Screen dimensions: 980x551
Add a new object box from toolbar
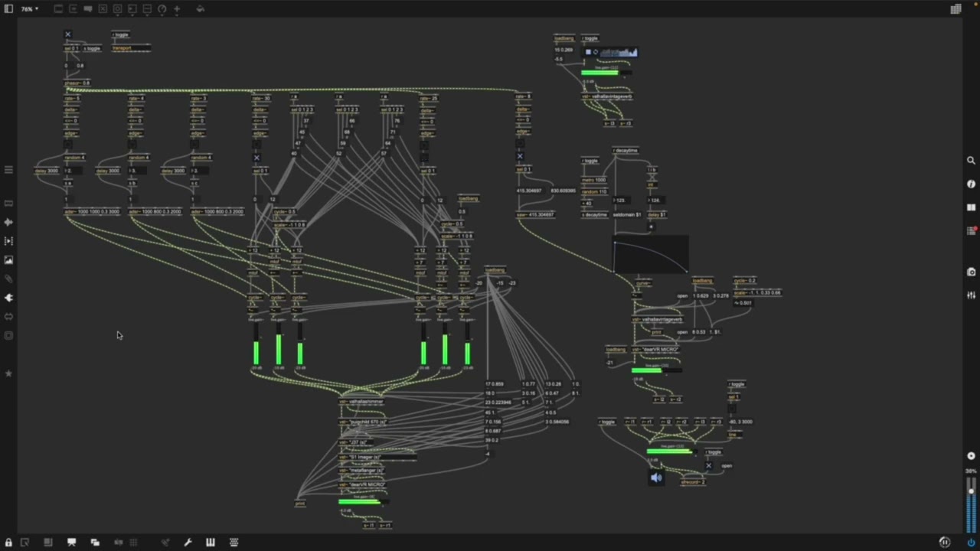pyautogui.click(x=58, y=9)
